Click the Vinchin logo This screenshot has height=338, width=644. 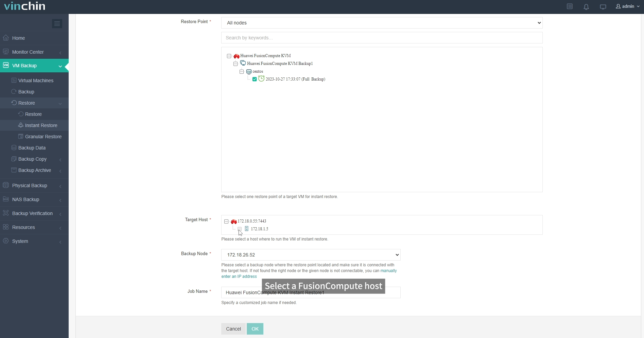click(x=24, y=6)
